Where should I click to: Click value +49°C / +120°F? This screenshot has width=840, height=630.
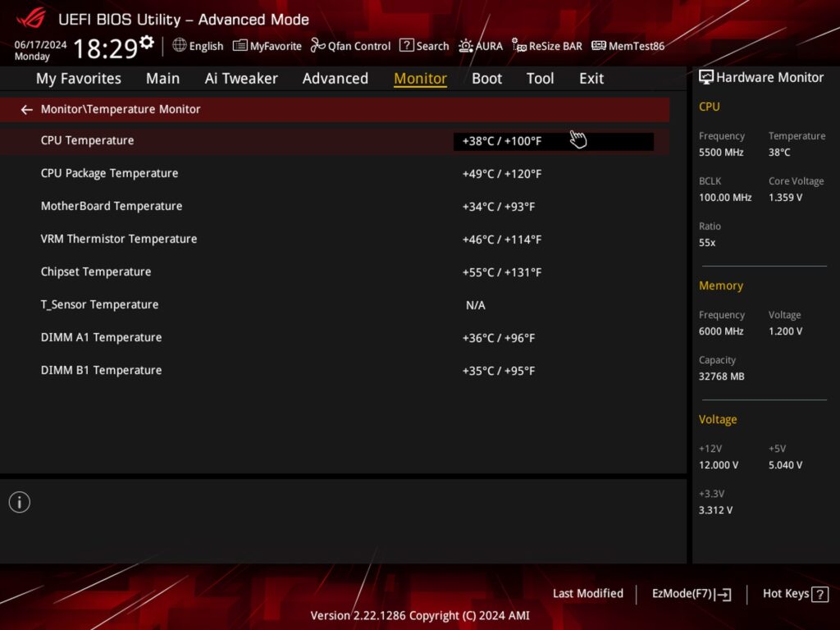[502, 174]
